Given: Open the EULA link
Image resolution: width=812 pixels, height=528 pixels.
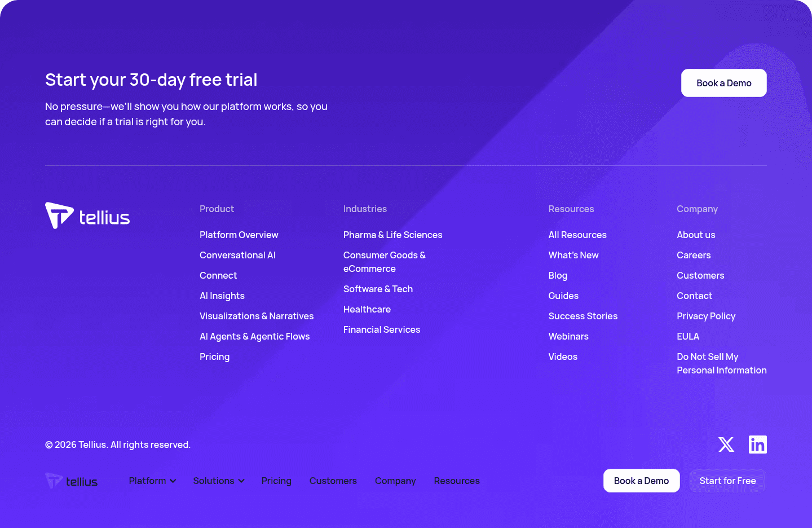Looking at the screenshot, I should click(x=688, y=336).
